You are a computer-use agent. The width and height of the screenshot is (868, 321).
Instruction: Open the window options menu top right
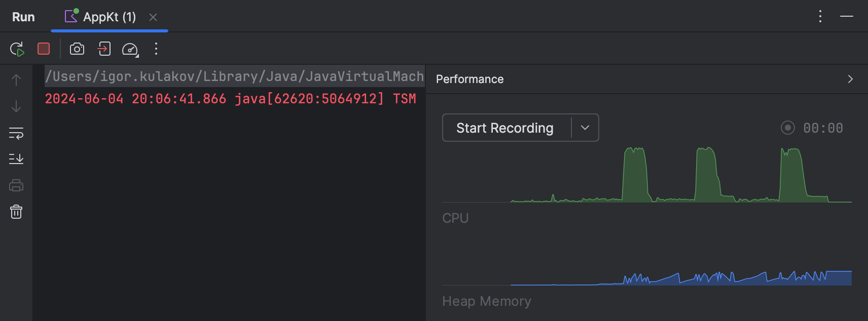point(820,16)
